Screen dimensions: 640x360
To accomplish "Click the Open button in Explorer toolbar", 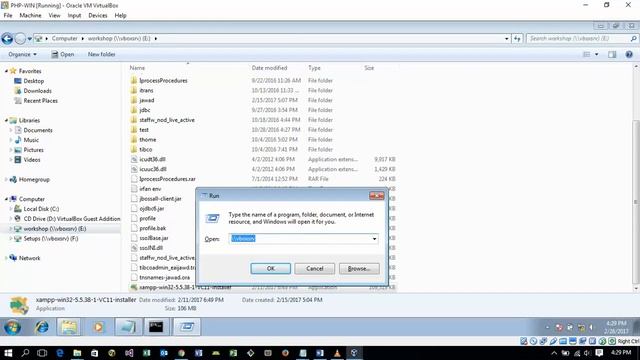I will tap(62, 54).
